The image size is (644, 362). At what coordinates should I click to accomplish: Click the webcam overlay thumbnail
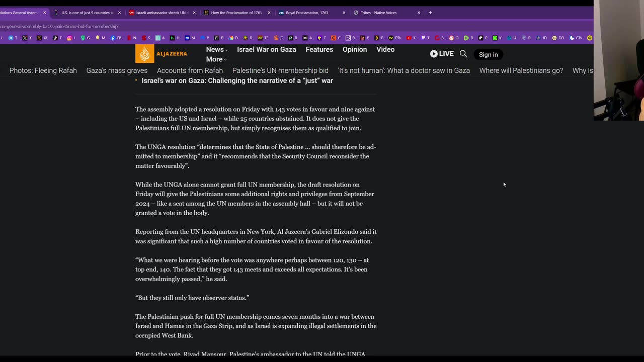(x=619, y=60)
